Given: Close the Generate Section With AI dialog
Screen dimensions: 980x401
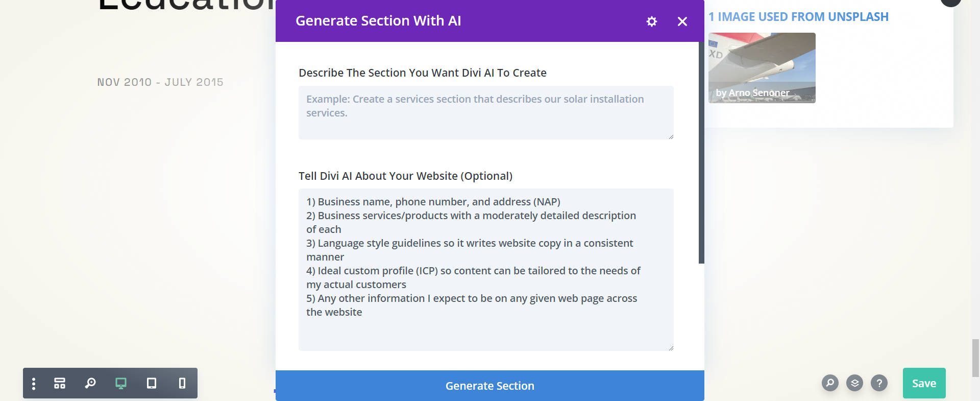Looking at the screenshot, I should pos(682,21).
